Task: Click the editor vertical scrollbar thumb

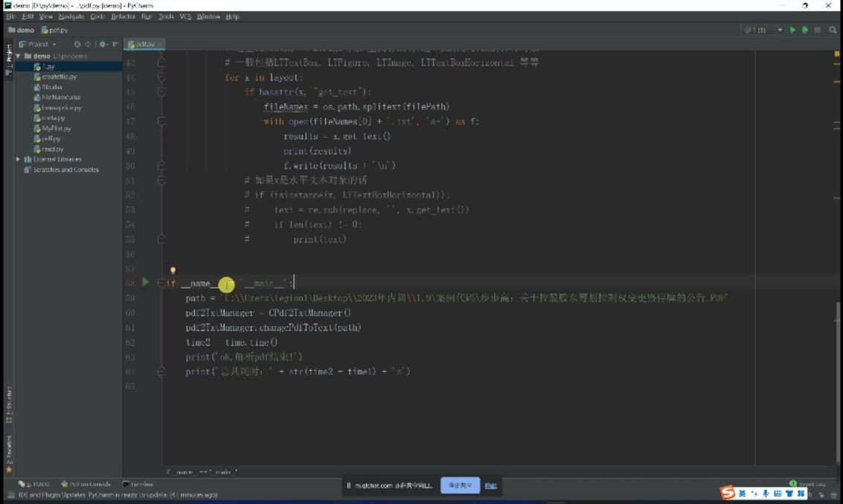Action: [836, 381]
